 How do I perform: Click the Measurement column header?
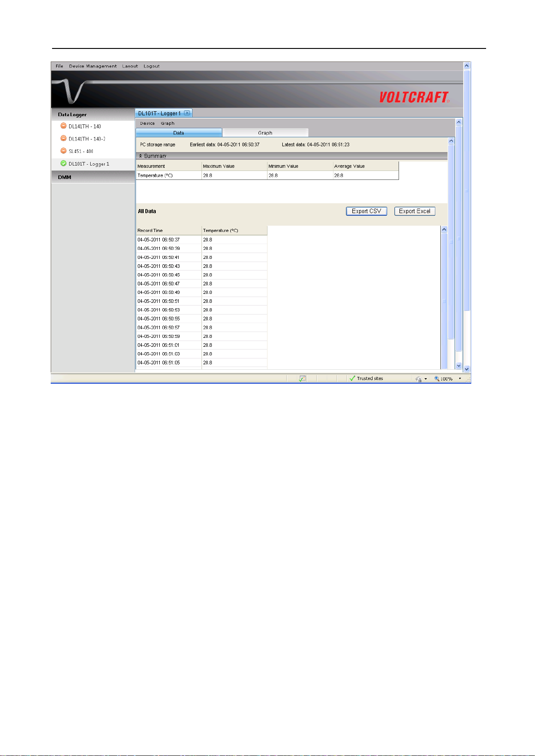pos(169,166)
